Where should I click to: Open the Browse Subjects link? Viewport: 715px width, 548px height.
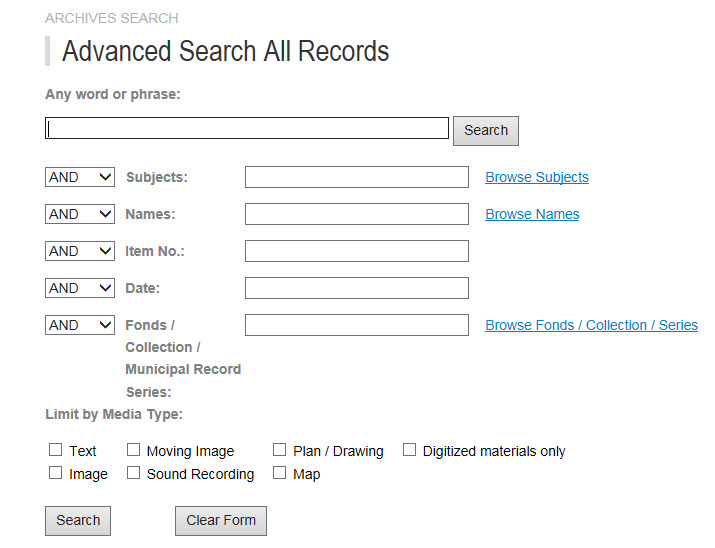pyautogui.click(x=537, y=177)
